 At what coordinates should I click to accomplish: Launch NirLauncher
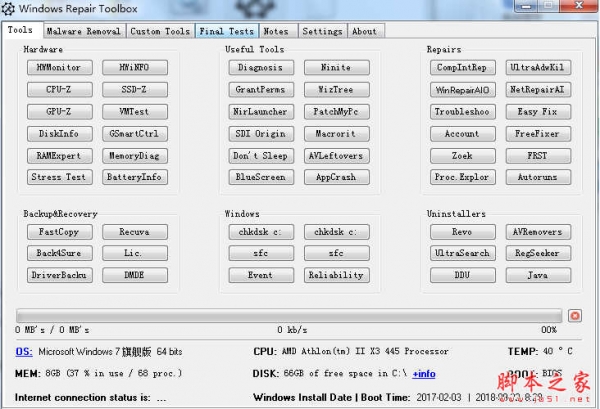pos(261,112)
